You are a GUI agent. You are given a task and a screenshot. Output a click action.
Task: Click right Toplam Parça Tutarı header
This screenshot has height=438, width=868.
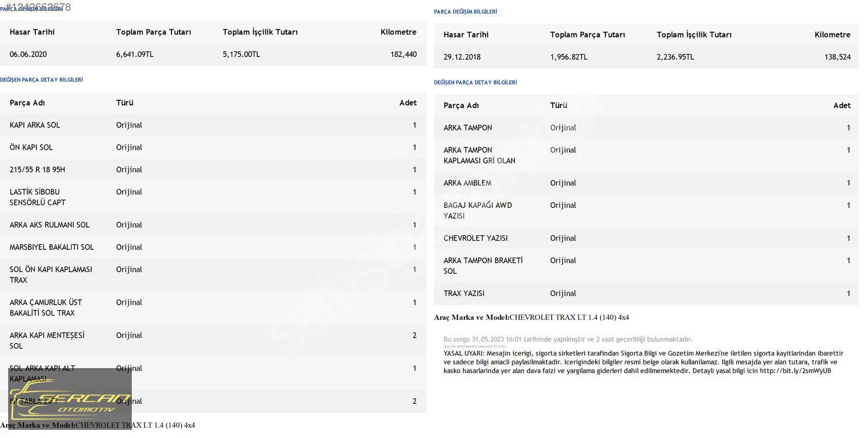click(x=588, y=35)
